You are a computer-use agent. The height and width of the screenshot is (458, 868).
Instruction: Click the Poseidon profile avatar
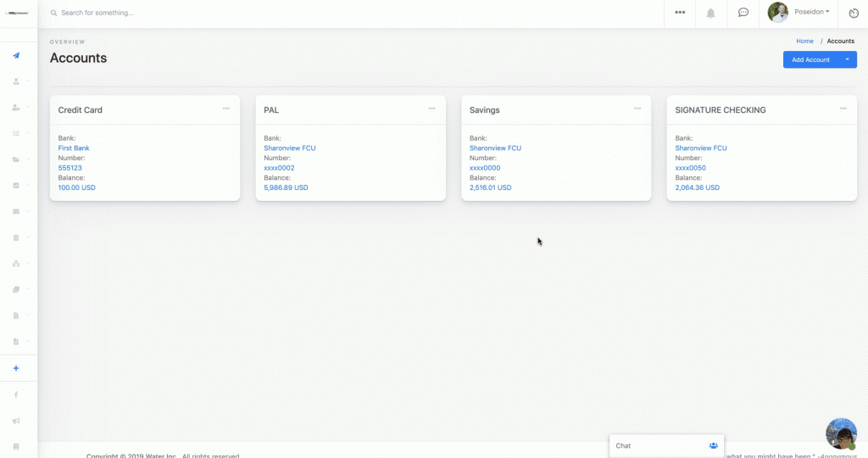[x=778, y=12]
